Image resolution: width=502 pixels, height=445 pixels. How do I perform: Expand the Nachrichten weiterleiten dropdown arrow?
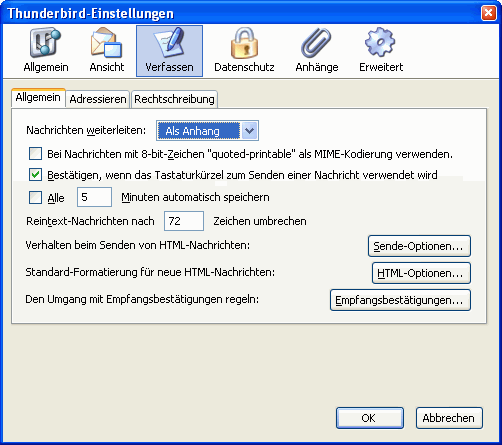click(x=249, y=131)
